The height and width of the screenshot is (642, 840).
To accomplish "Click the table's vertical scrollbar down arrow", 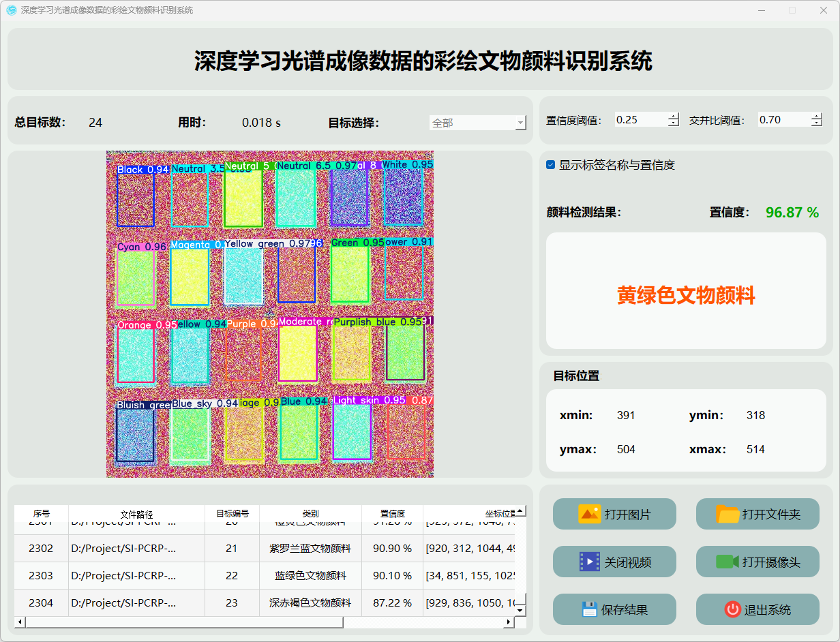I will (x=520, y=611).
